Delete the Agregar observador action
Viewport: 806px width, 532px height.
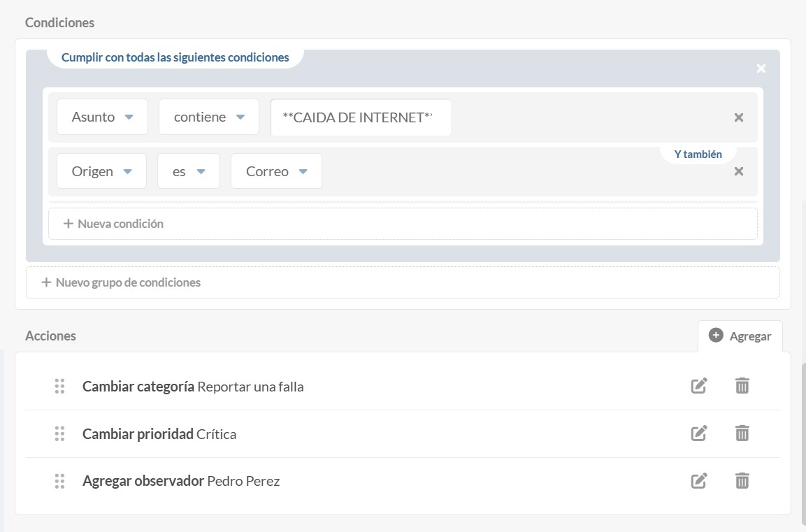coord(742,481)
